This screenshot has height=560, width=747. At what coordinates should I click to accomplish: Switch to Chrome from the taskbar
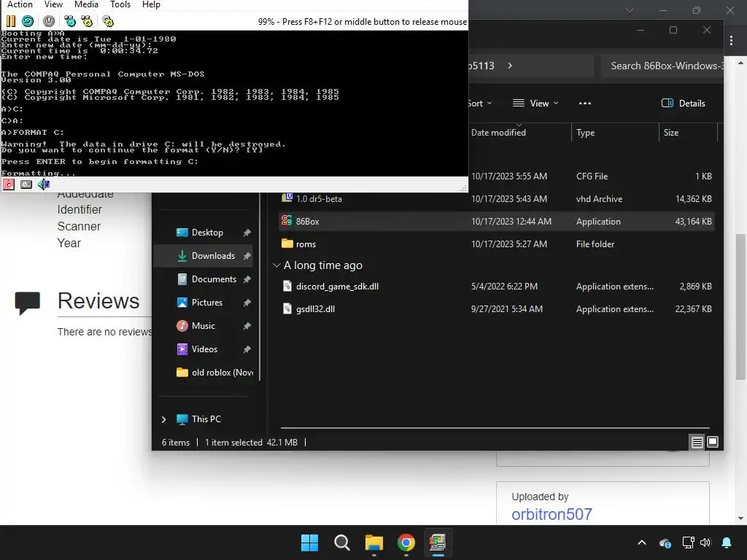pyautogui.click(x=406, y=542)
